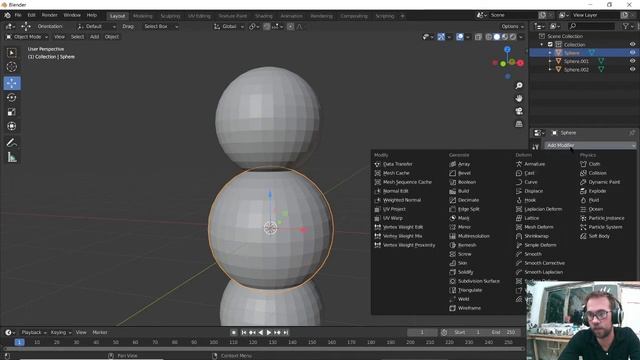The image size is (640, 360).
Task: Select the Cursor tool
Action: pyautogui.click(x=11, y=67)
